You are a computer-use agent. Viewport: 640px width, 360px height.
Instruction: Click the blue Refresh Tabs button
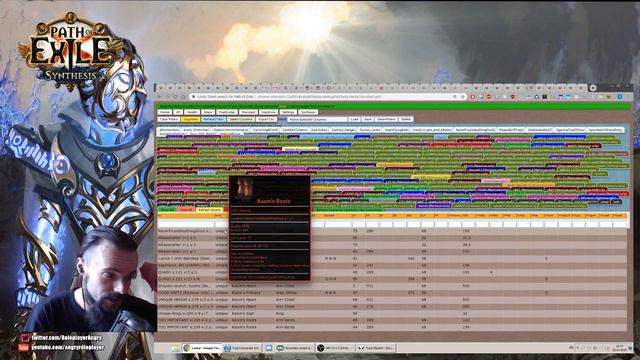click(213, 119)
